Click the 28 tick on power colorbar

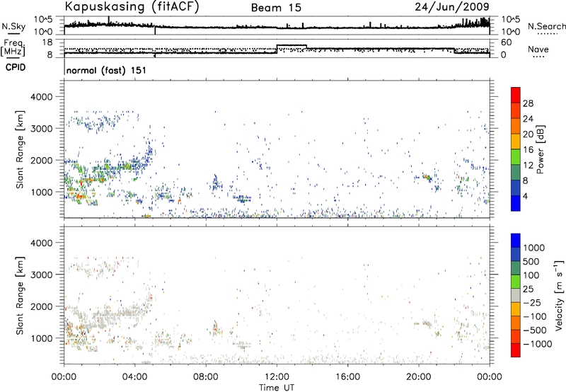528,103
